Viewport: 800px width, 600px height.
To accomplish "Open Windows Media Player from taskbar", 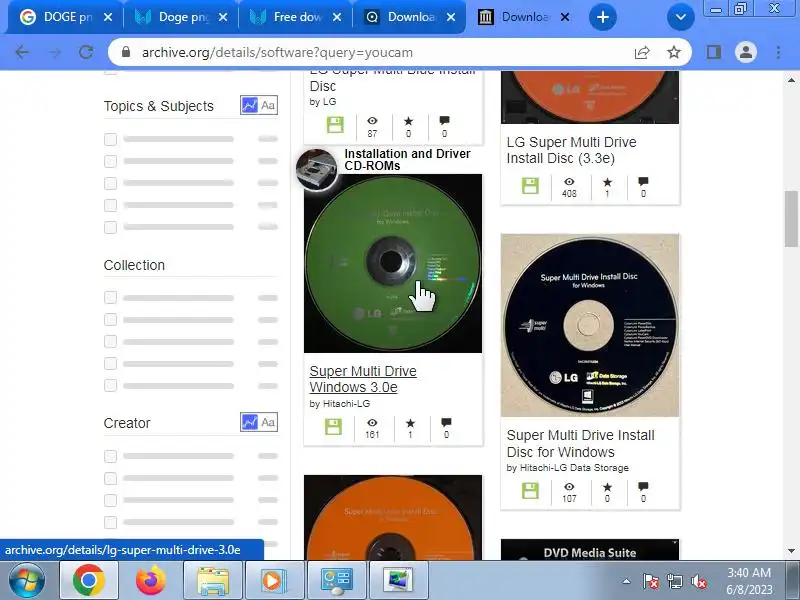I will [274, 581].
